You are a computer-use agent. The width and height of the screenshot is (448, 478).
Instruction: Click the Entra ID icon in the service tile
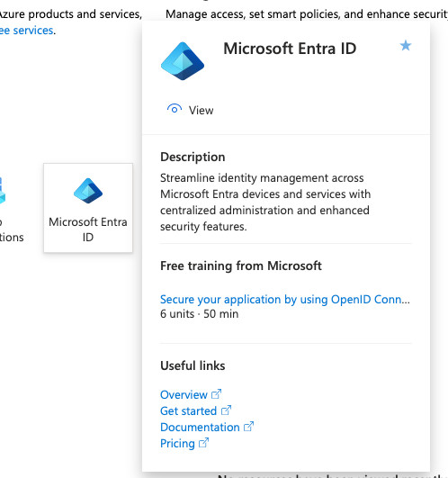88,191
